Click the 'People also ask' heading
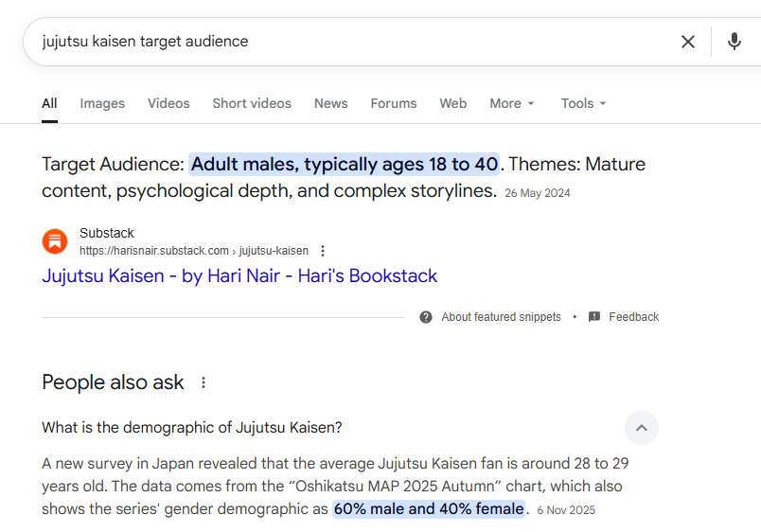The width and height of the screenshot is (761, 532). 113,382
